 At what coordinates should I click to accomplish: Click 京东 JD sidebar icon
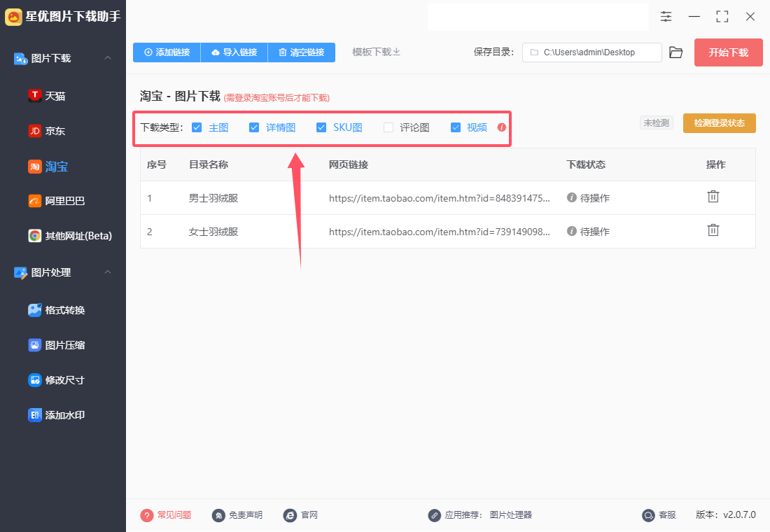tap(34, 131)
